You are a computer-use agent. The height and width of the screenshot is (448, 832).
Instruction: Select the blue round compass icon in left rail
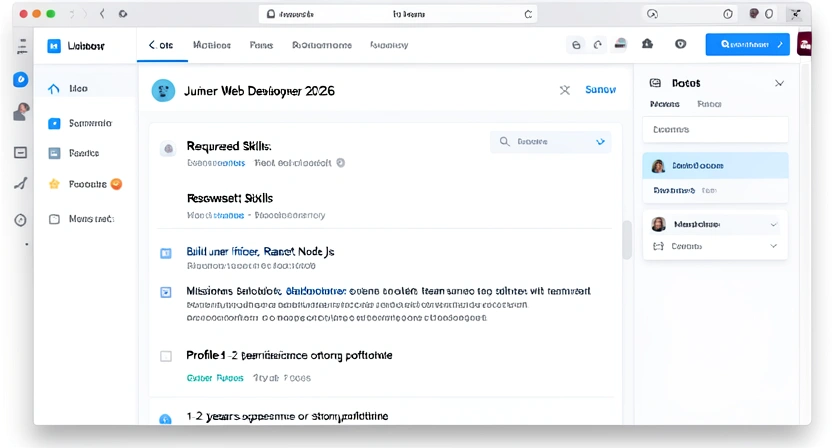click(x=21, y=80)
